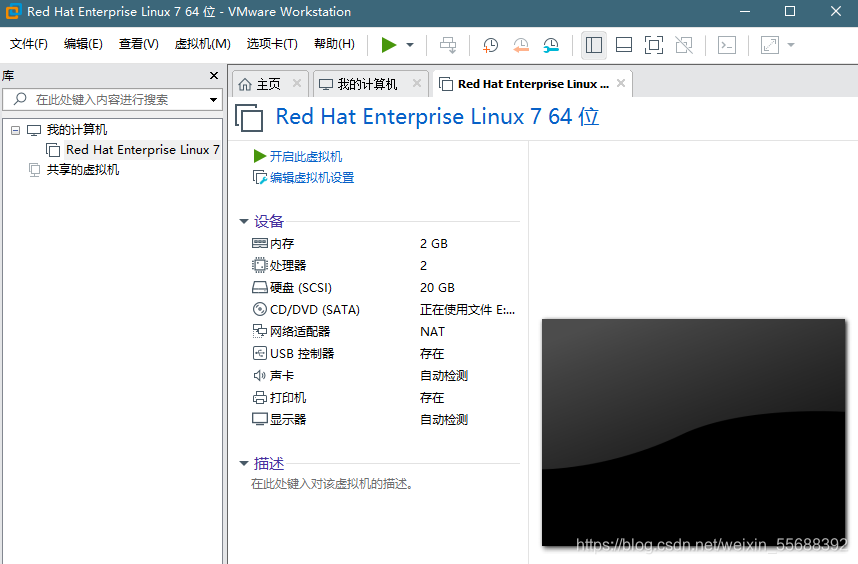Viewport: 858px width, 564px height.
Task: Close the 主页 tab
Action: 297,83
